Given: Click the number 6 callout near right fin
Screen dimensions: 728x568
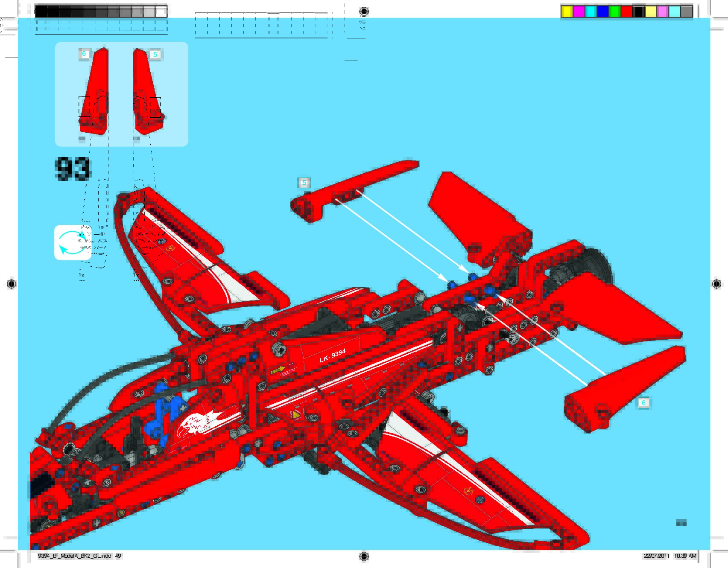Looking at the screenshot, I should 643,402.
